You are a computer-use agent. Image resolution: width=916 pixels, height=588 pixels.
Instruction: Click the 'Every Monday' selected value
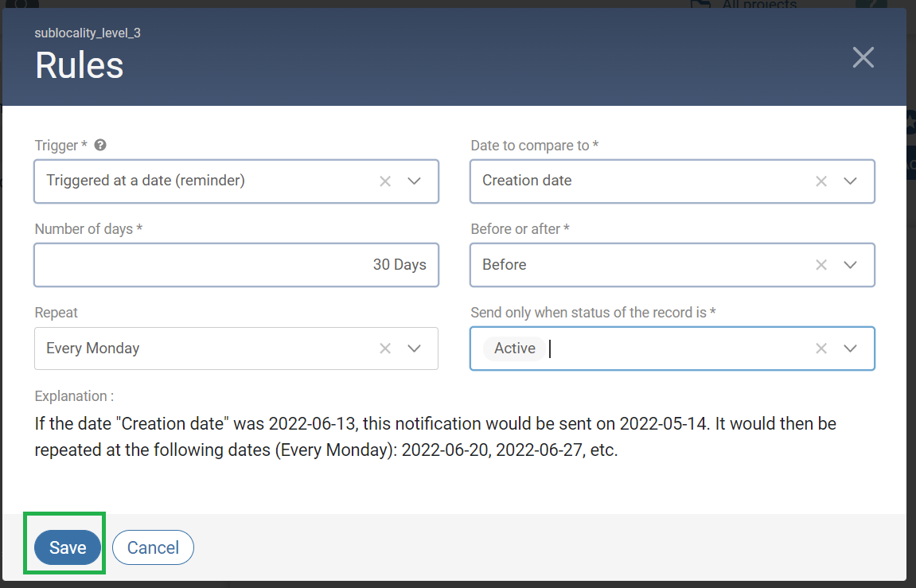coord(93,348)
